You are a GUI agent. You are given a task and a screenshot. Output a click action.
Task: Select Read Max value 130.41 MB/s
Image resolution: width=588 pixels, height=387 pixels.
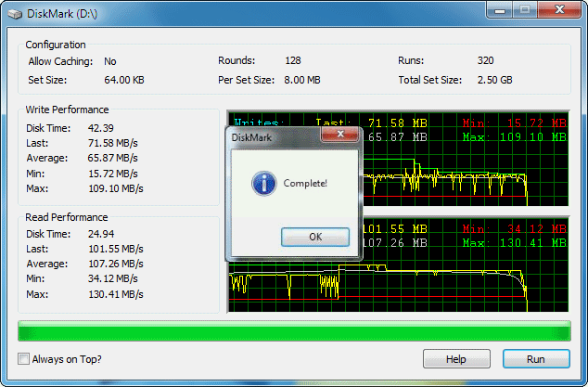click(x=116, y=294)
